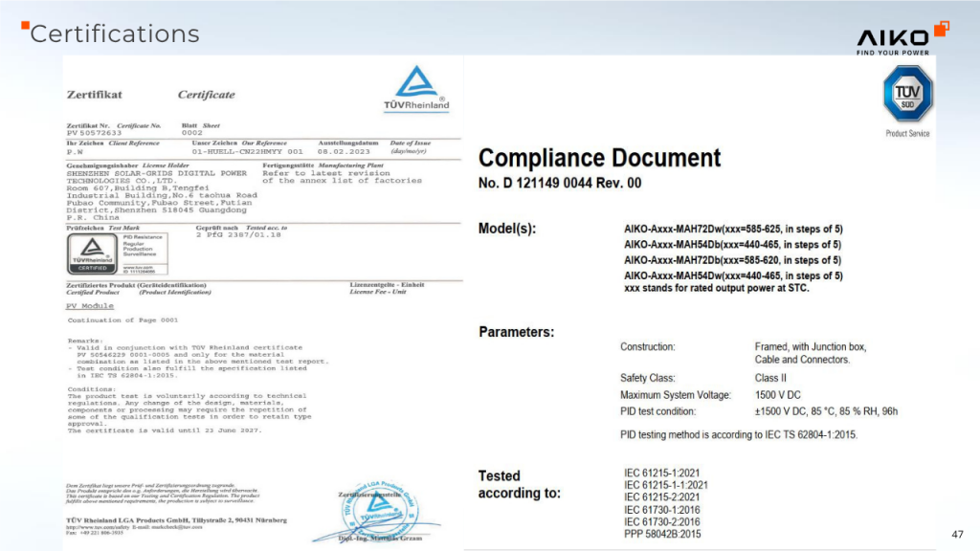The width and height of the screenshot is (980, 551).
Task: Click the AIKO logo in the slide header
Action: click(x=903, y=37)
